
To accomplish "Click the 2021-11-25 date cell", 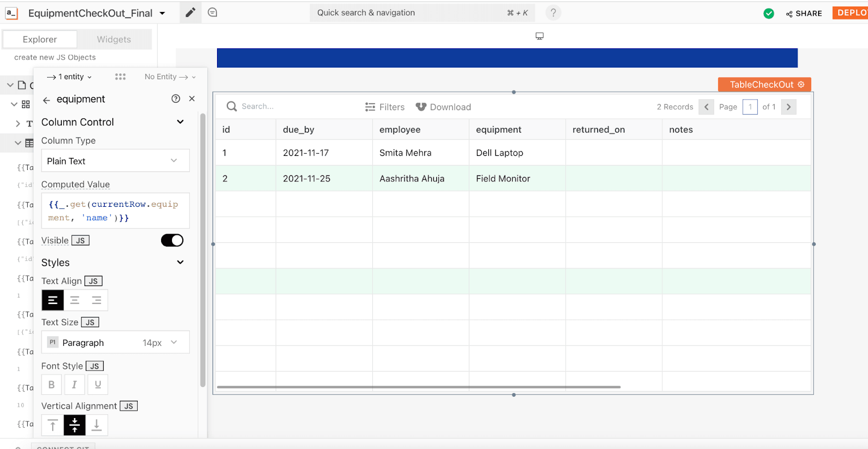I will click(324, 178).
